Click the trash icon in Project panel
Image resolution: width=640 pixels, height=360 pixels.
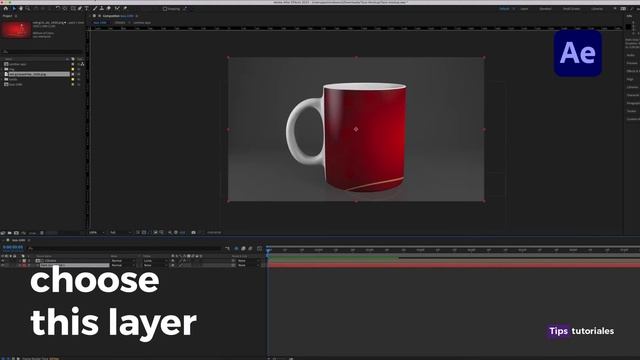tap(42, 233)
